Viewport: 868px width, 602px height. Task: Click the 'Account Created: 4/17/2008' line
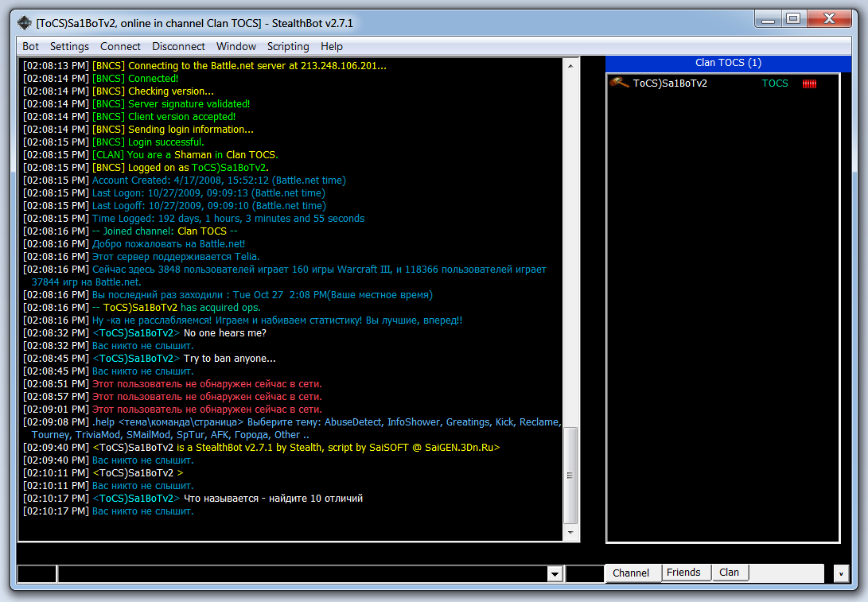click(185, 181)
